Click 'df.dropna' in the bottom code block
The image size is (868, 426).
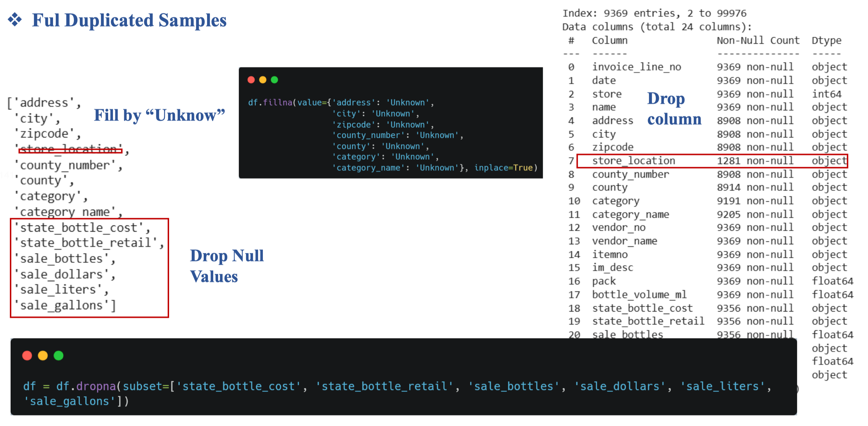(86, 386)
